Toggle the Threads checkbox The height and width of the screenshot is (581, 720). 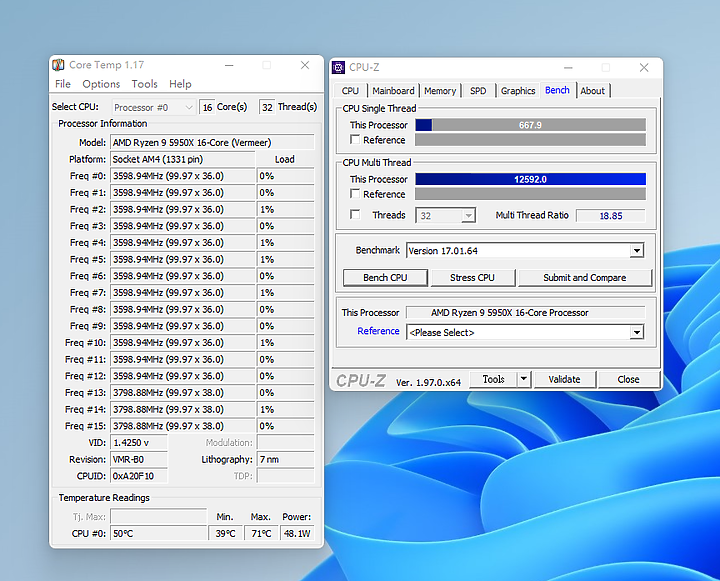[355, 214]
